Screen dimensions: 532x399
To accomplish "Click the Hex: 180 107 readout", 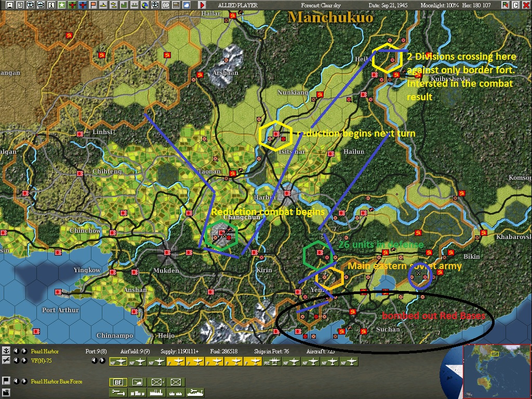I will [476, 5].
